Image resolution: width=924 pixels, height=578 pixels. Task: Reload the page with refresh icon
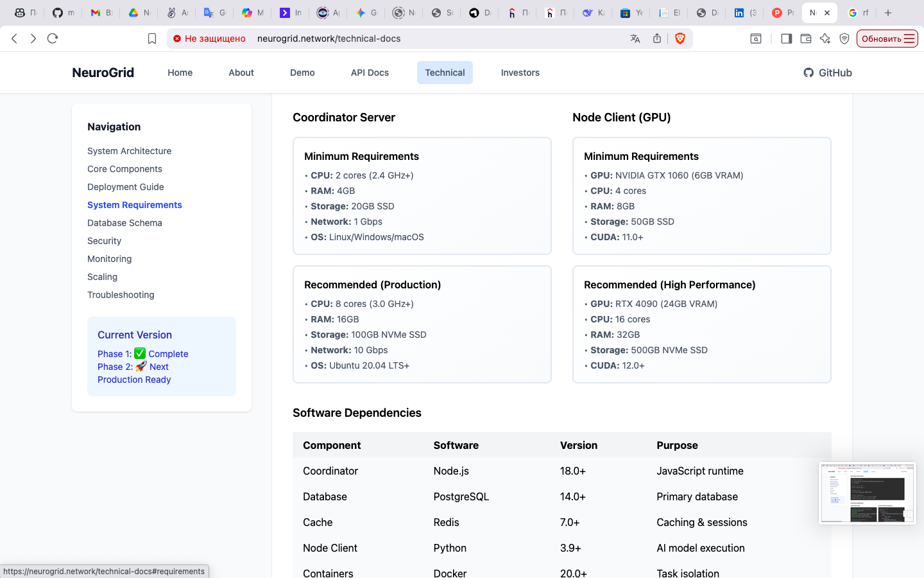click(x=53, y=39)
